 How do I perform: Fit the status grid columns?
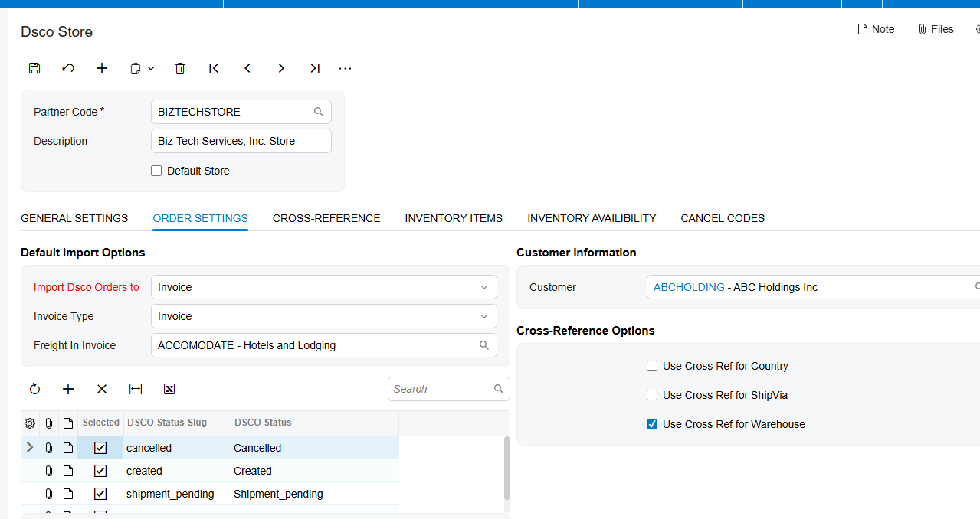pos(136,389)
